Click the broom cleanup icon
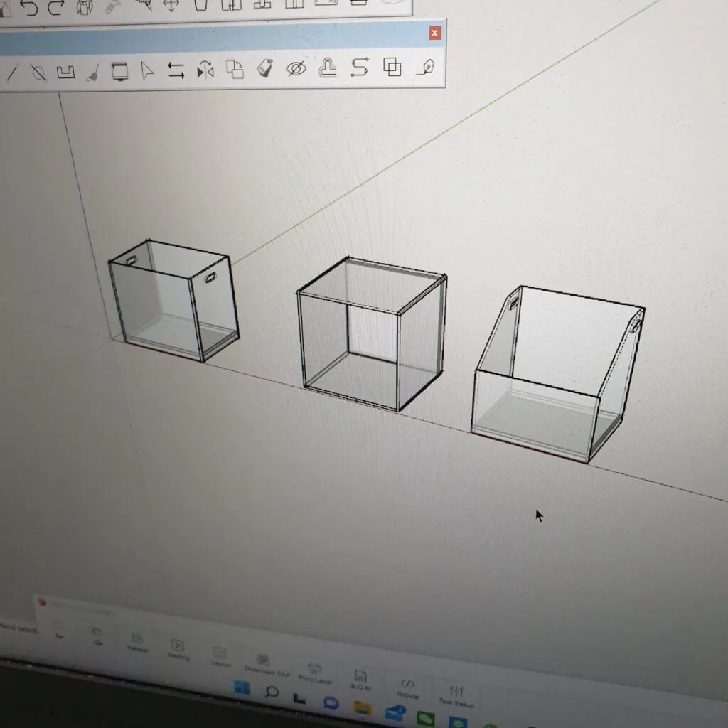728x728 pixels. [93, 73]
